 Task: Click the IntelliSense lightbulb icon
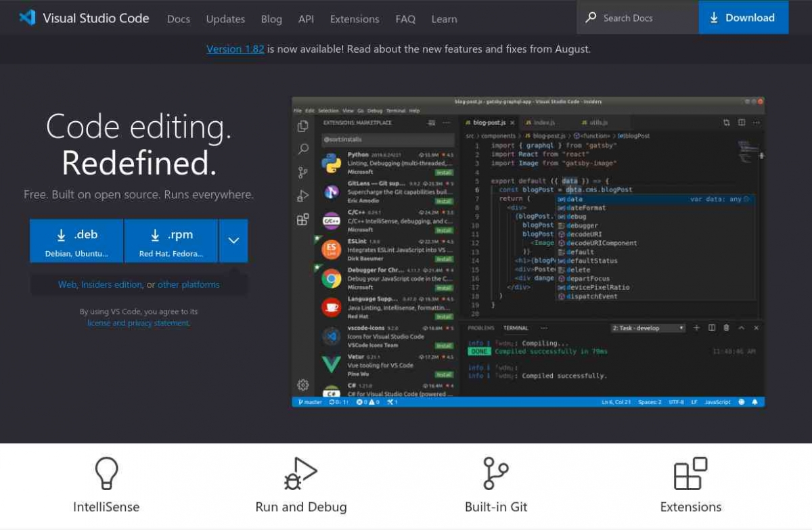point(106,474)
